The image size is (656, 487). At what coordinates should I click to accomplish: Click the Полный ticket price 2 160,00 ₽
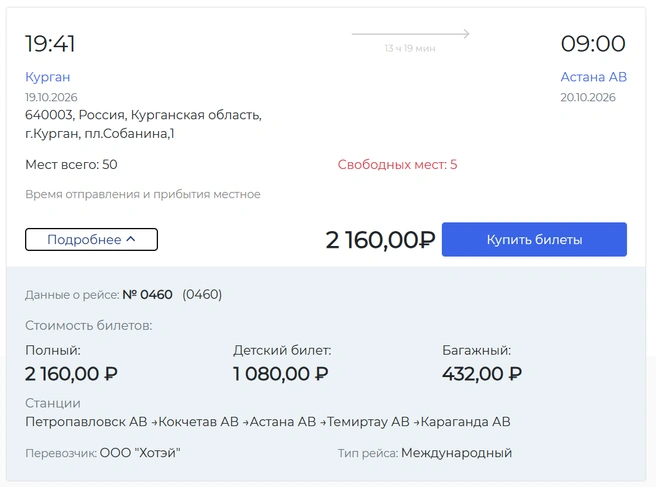71,374
